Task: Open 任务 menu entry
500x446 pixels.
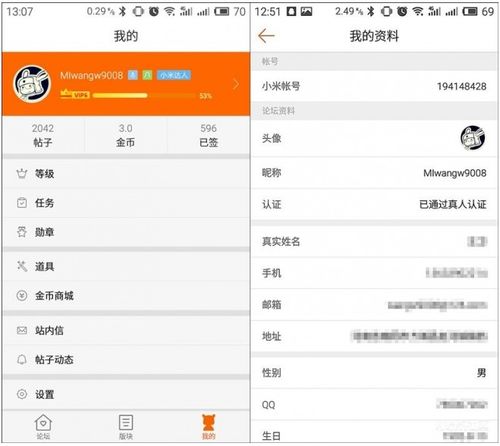Action: tap(126, 203)
